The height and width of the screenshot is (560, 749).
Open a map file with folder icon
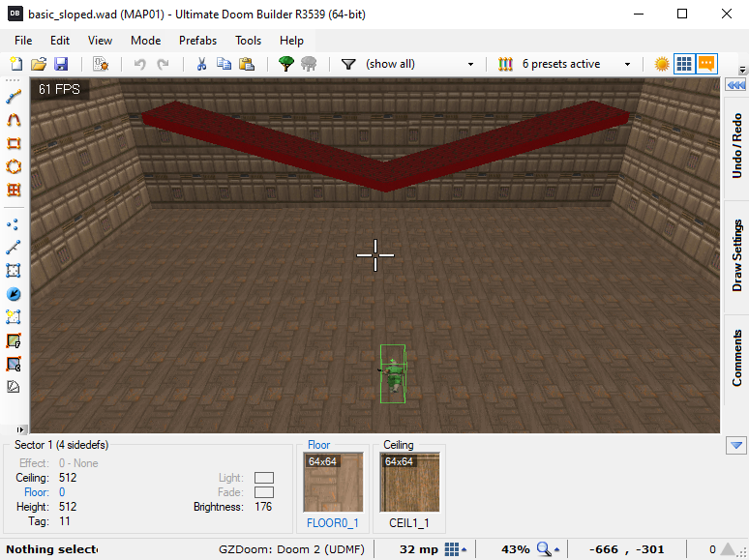[x=39, y=64]
